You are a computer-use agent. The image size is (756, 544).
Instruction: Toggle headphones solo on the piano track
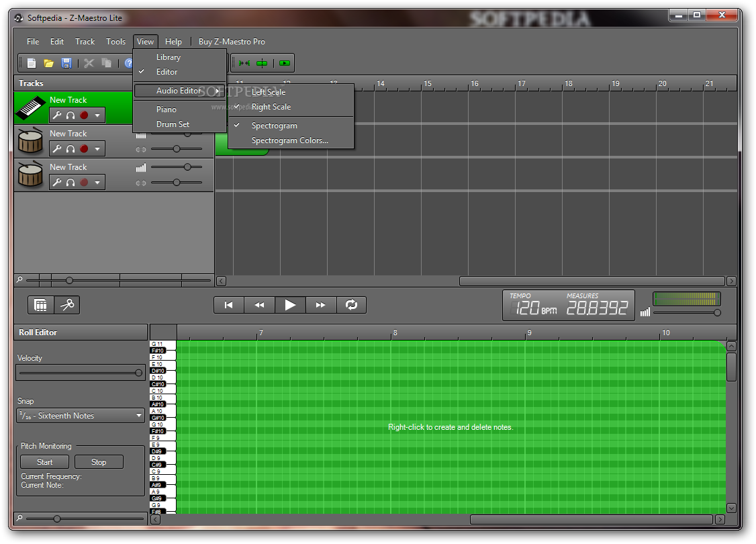70,116
